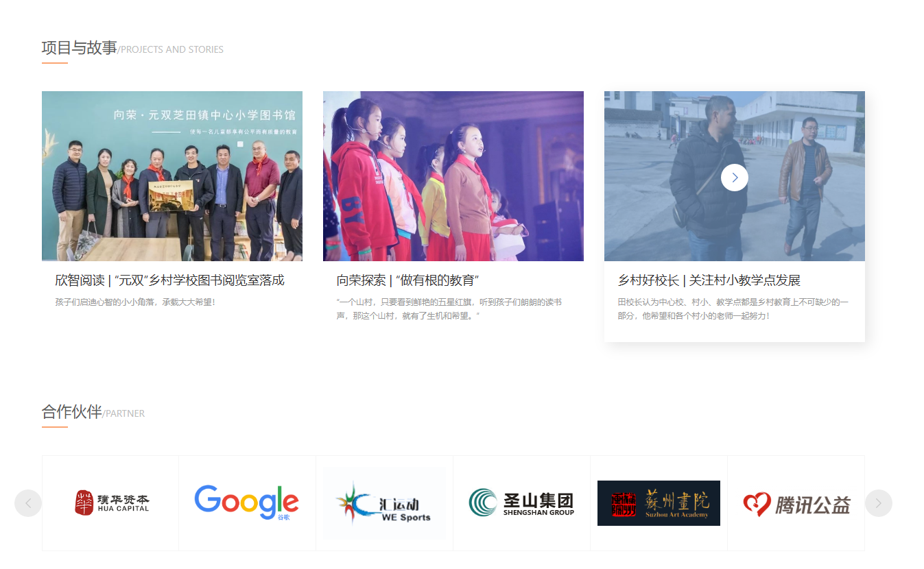The height and width of the screenshot is (569, 924).
Task: Click the description starting 田校长认为中心校
Action: 733,308
